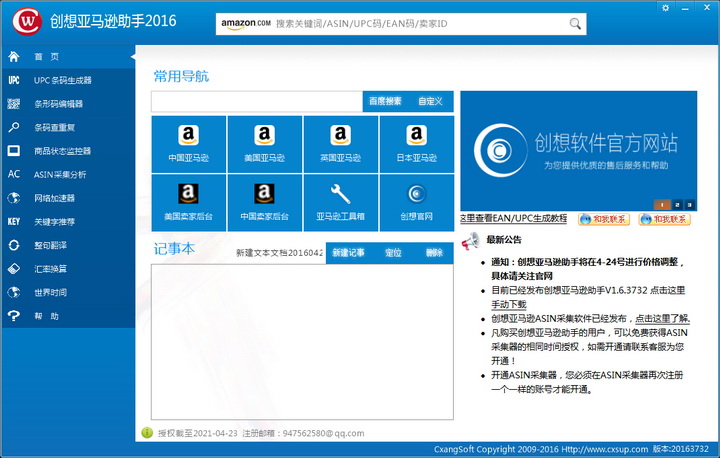Minimize the application window
The image size is (720, 458).
pyautogui.click(x=686, y=8)
